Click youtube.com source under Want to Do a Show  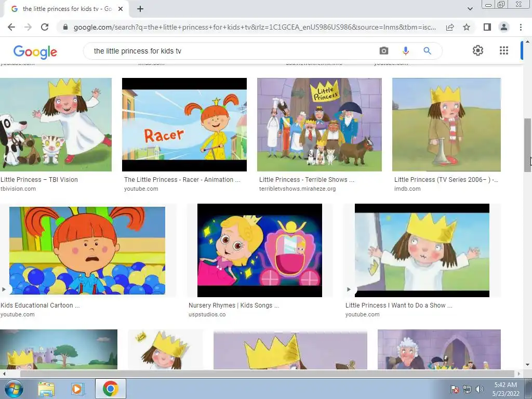click(362, 314)
